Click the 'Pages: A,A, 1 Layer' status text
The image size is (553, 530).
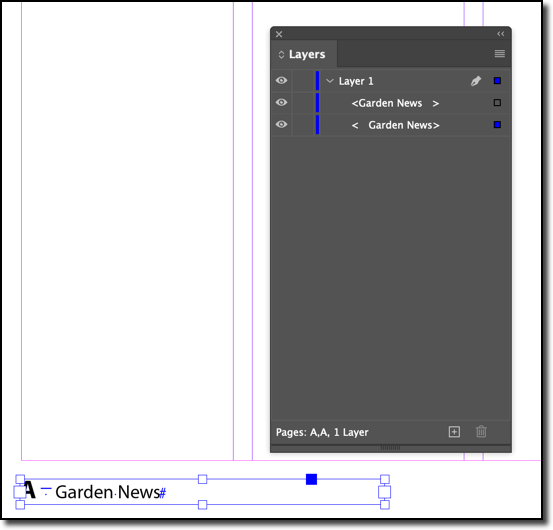322,432
